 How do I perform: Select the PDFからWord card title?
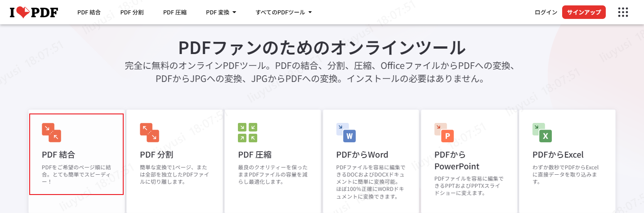pos(362,155)
